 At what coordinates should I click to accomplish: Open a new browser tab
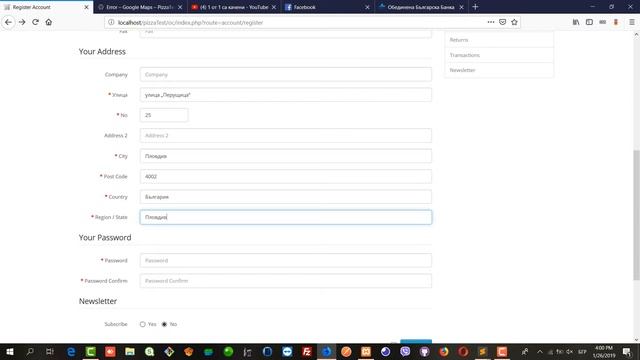click(475, 7)
